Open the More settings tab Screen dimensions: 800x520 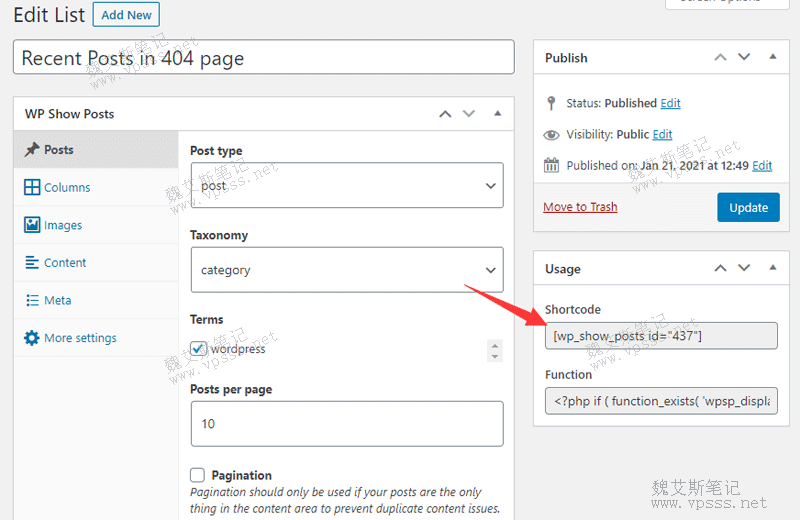96,338
